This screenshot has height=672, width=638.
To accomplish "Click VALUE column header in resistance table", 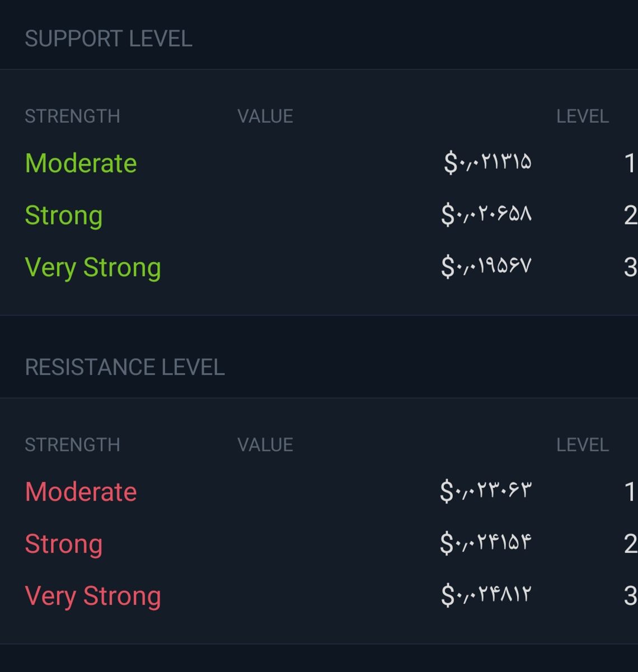I will pos(265,445).
